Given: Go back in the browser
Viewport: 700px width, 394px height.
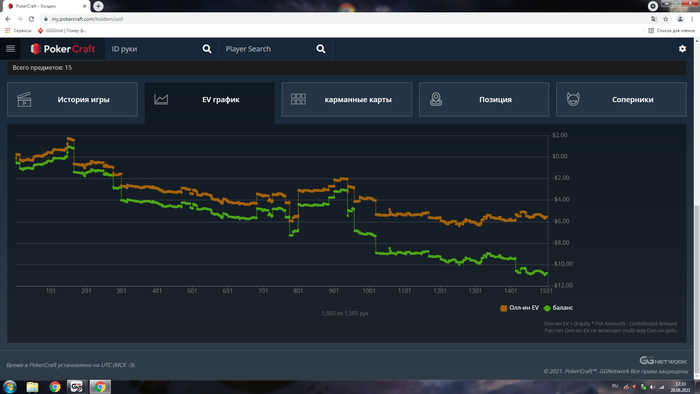Looking at the screenshot, I should tap(8, 19).
